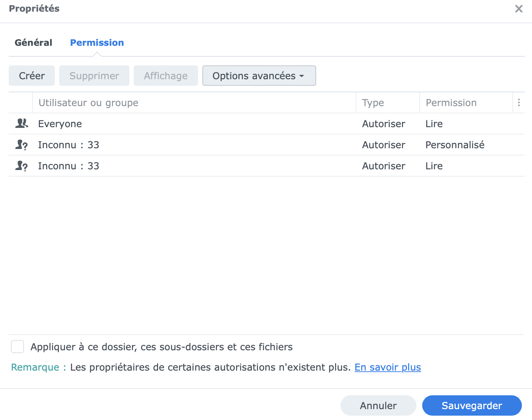Select Inconnu : 33 name in its Lire row
The height and width of the screenshot is (420, 532).
click(69, 166)
